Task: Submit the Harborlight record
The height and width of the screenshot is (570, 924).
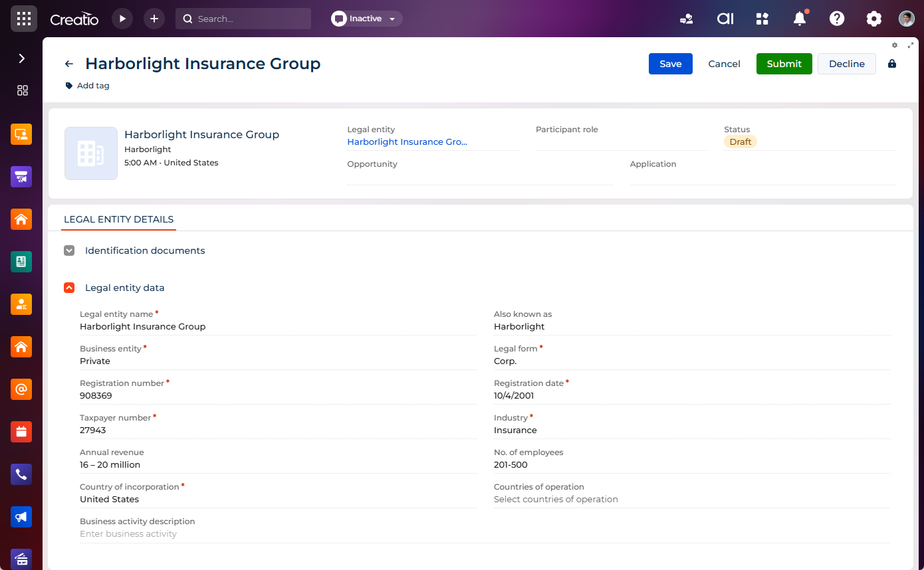Action: [x=784, y=64]
